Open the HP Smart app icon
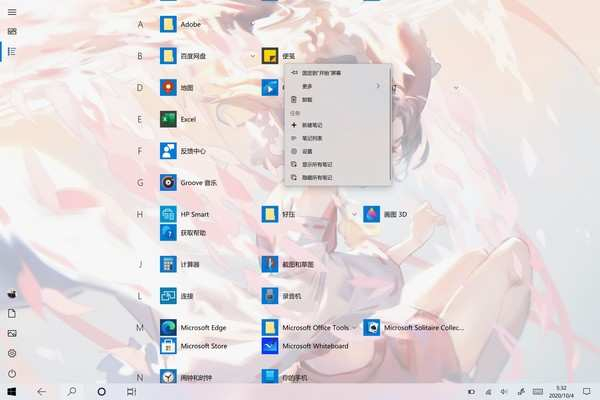Screen dimensions: 600x400 point(168,214)
